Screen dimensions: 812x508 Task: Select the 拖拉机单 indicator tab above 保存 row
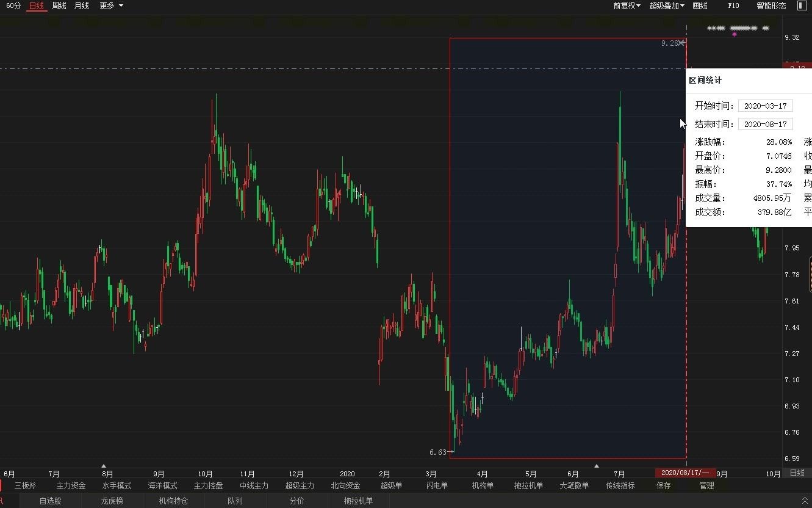coord(528,485)
